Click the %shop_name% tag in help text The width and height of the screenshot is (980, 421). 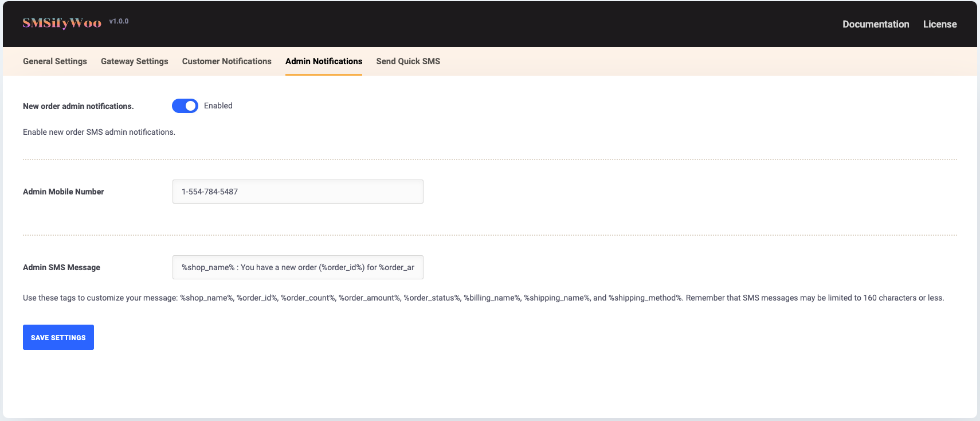pos(206,298)
